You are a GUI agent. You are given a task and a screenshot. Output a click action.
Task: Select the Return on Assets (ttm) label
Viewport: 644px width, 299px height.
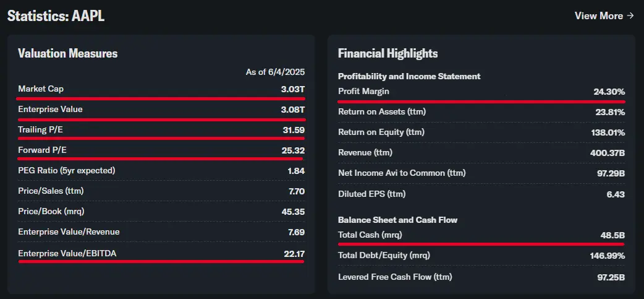tap(382, 112)
